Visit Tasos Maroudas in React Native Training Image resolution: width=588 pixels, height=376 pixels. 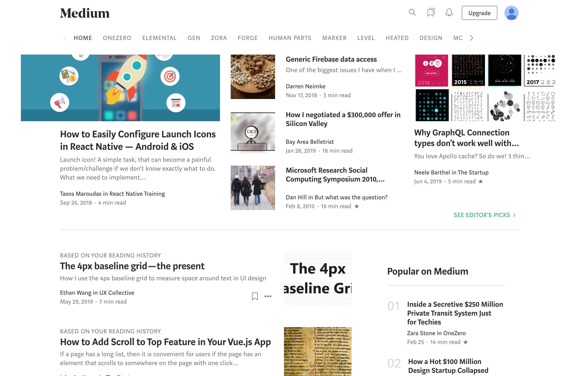tap(112, 194)
